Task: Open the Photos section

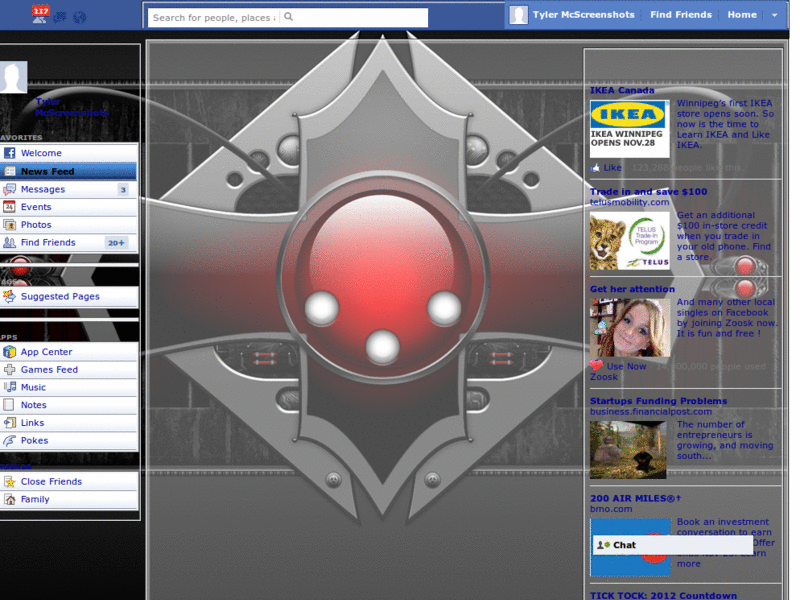Action: pyautogui.click(x=38, y=225)
